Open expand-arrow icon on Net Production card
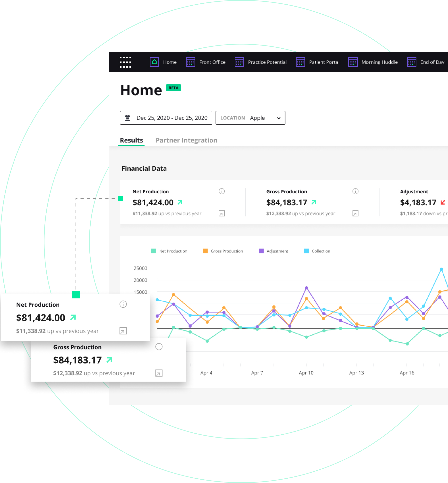The height and width of the screenshot is (483, 448). 222,214
